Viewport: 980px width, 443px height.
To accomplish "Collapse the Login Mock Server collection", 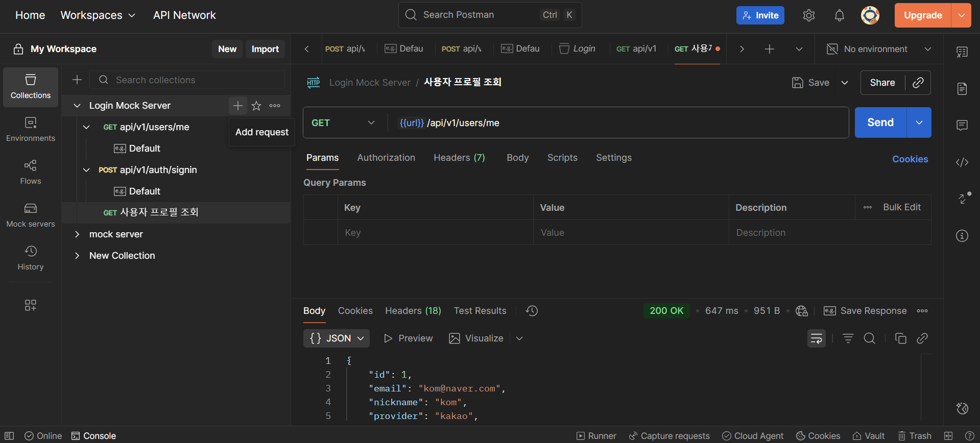I will [77, 106].
